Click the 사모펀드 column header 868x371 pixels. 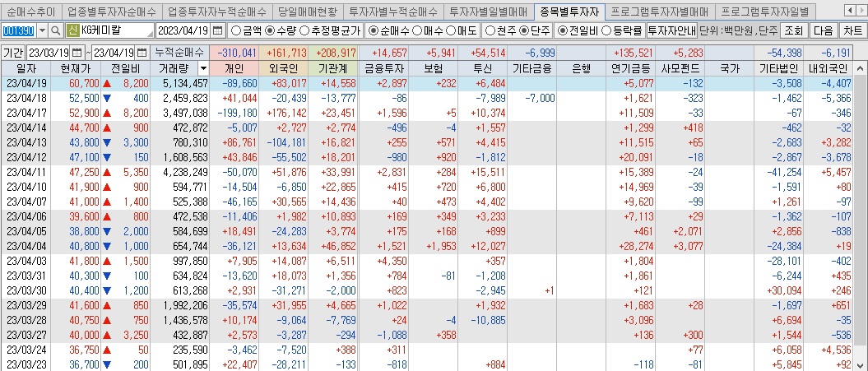click(680, 69)
